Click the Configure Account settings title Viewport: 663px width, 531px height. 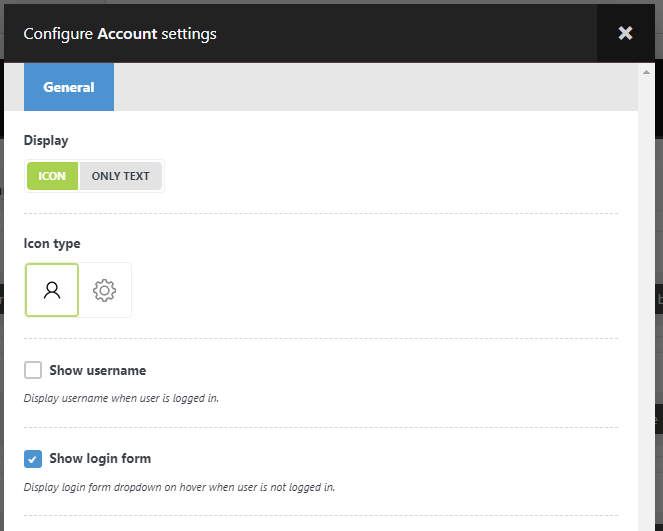[120, 33]
